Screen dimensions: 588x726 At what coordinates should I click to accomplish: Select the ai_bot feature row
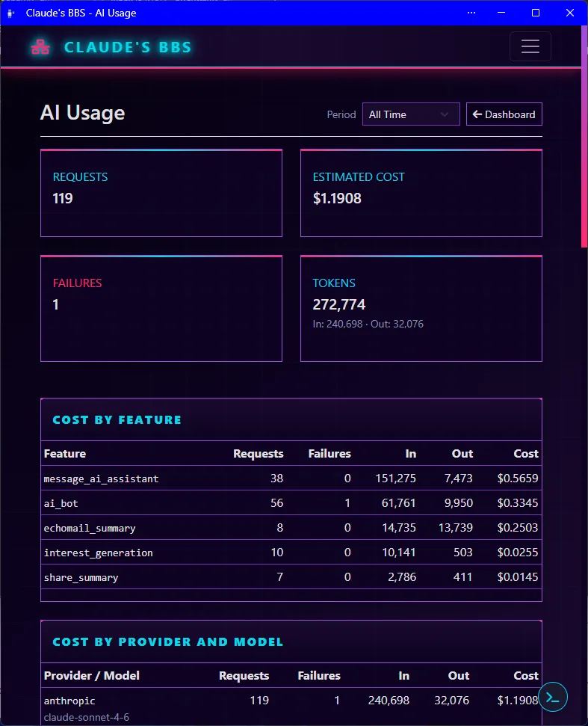(x=291, y=503)
